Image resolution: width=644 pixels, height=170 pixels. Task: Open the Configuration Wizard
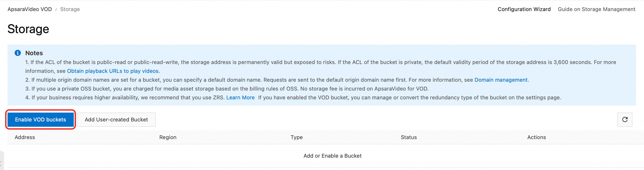[x=524, y=9]
